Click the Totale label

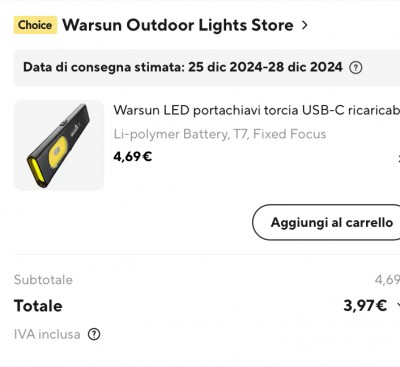click(38, 306)
